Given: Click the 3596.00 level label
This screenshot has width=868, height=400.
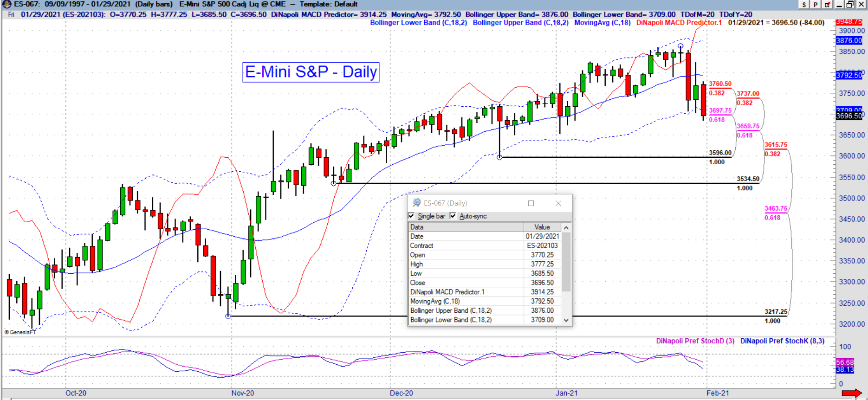Looking at the screenshot, I should click(x=720, y=153).
